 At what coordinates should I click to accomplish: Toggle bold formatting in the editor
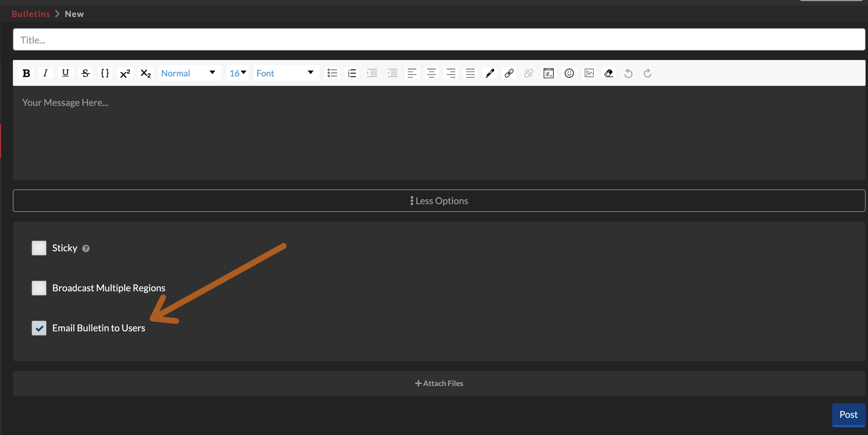[26, 73]
